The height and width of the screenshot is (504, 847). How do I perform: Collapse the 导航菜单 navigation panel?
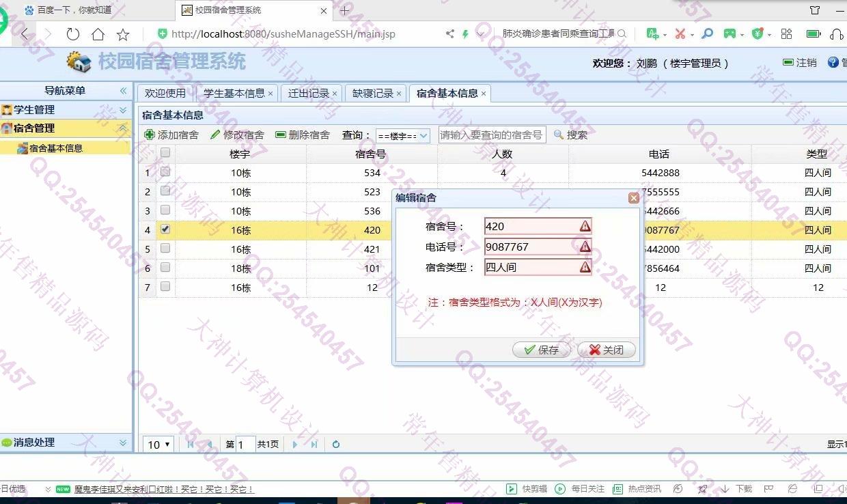[x=123, y=91]
